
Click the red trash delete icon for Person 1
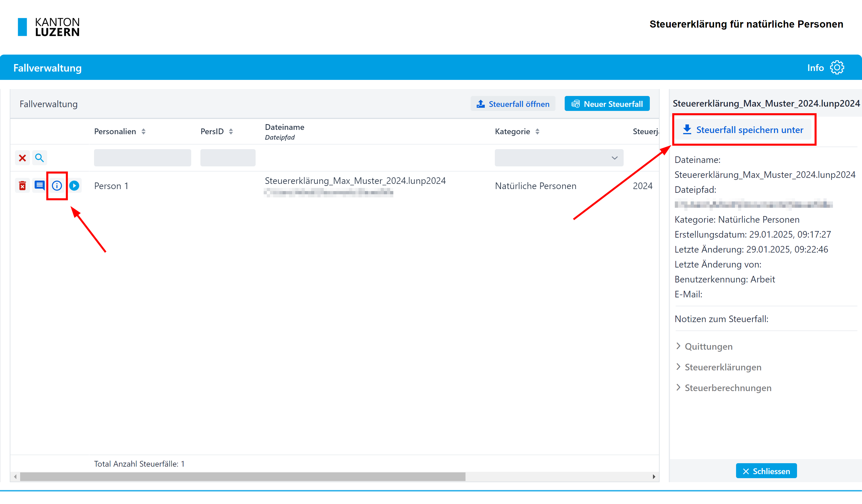[22, 186]
